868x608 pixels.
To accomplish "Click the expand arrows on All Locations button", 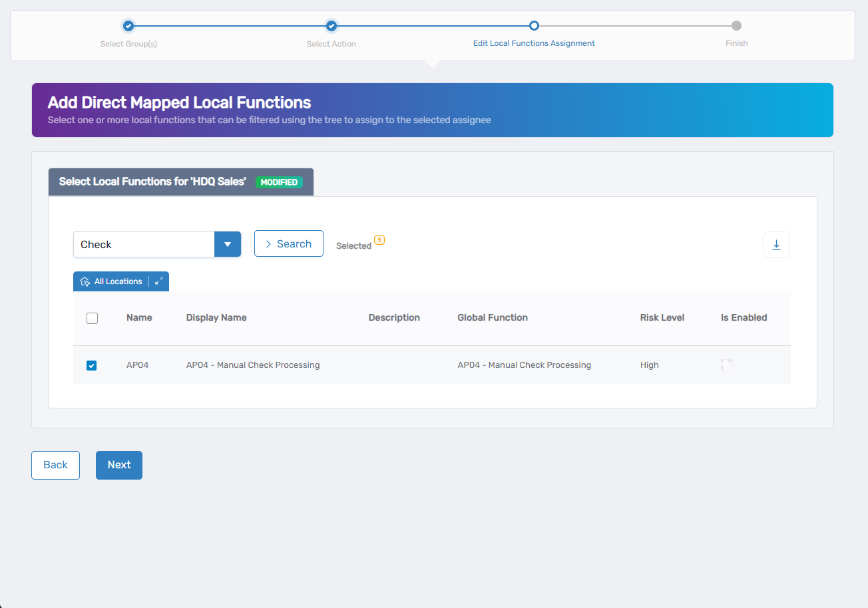I will pos(158,281).
